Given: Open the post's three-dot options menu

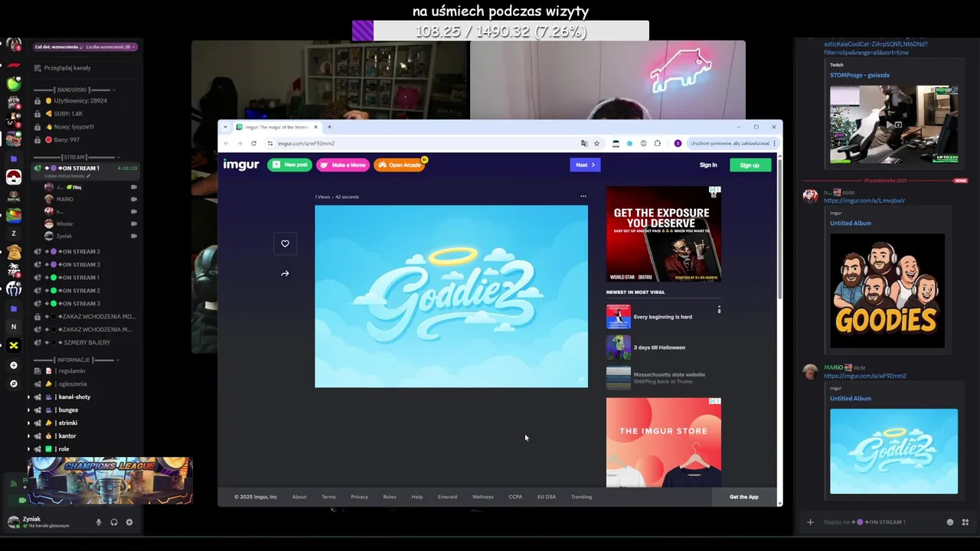Looking at the screenshot, I should click(x=583, y=196).
